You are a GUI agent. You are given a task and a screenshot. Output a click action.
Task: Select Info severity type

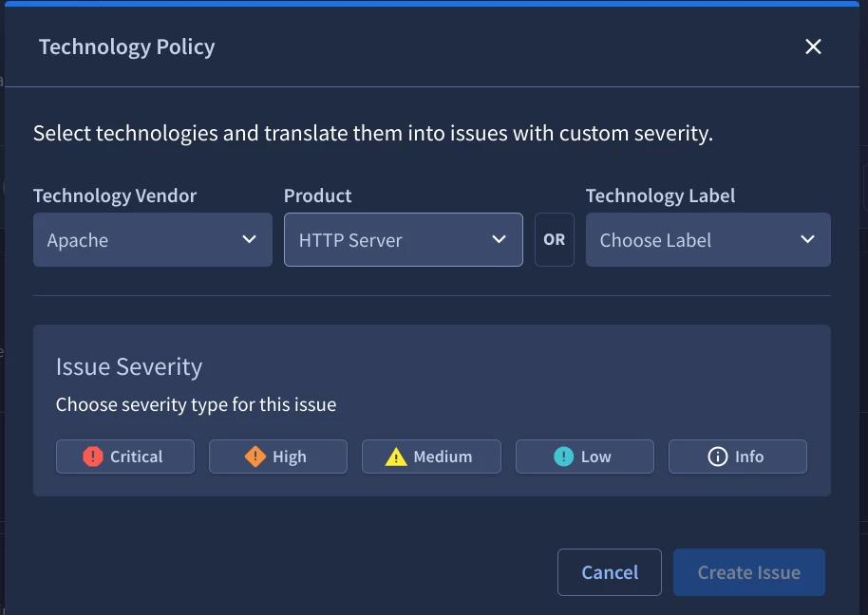738,457
